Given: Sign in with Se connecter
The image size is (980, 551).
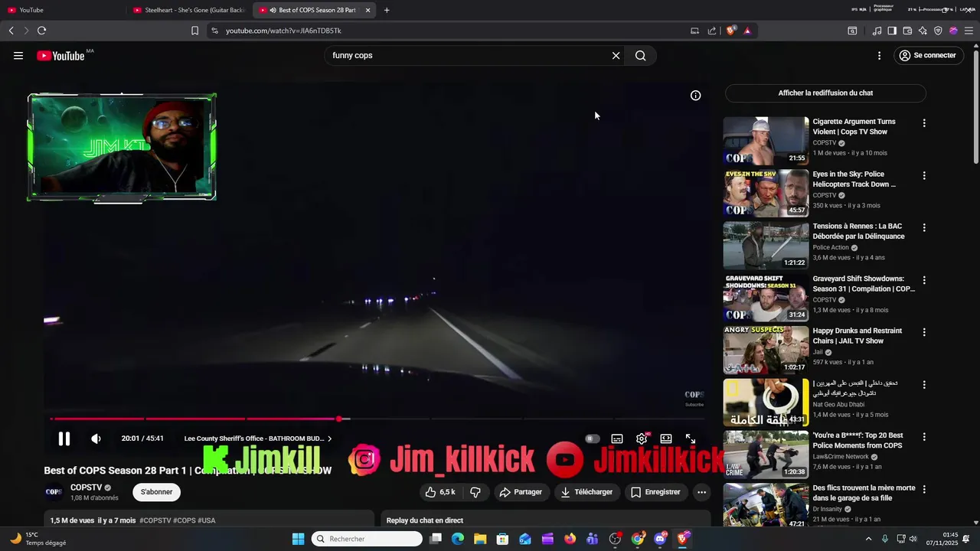Looking at the screenshot, I should click(x=928, y=56).
